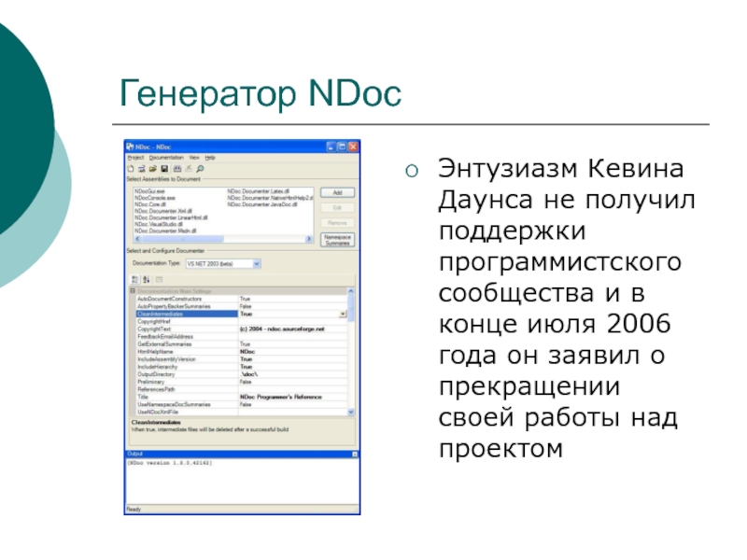Select NDoc.Documenter.Xml.dll in the list
The image size is (747, 560).
point(162,211)
